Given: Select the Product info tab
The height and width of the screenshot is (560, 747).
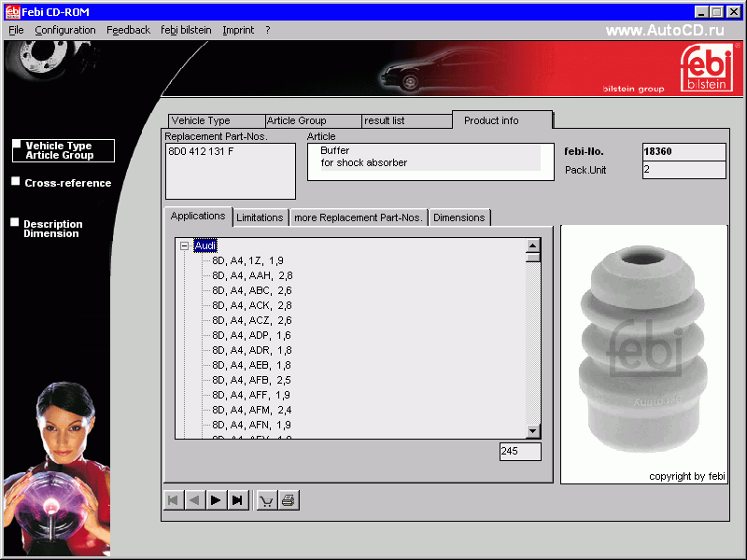Looking at the screenshot, I should tap(502, 120).
